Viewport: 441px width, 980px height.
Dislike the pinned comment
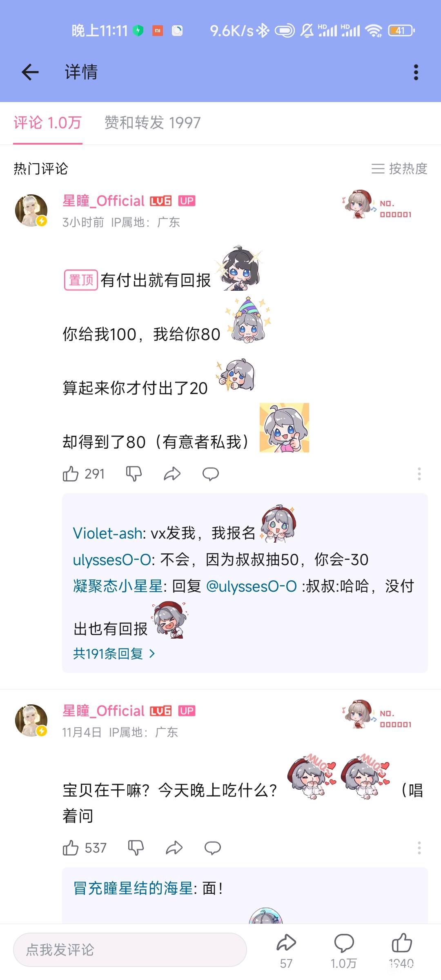point(134,474)
